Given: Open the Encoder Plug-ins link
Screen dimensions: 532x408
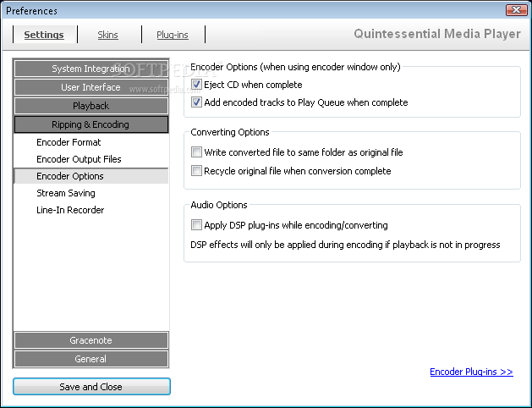Looking at the screenshot, I should point(471,372).
